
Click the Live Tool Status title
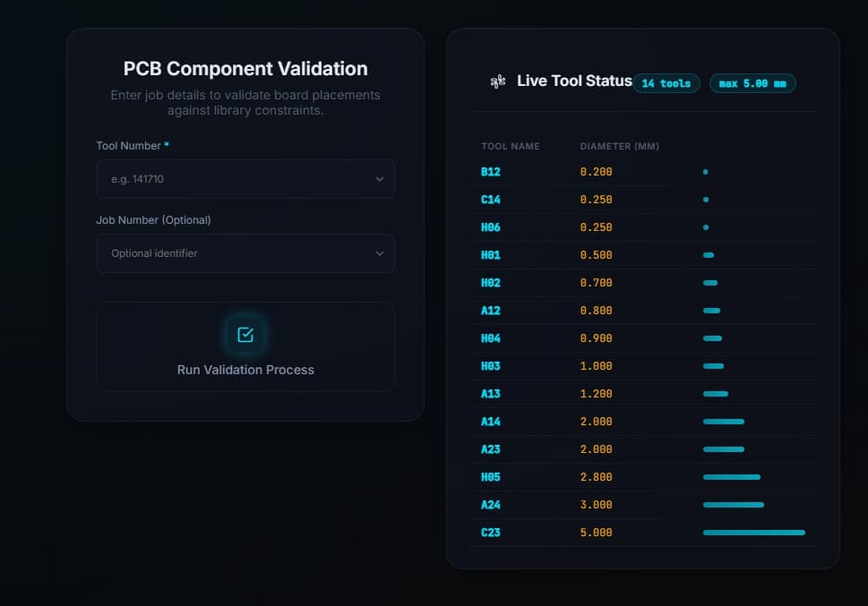point(574,81)
